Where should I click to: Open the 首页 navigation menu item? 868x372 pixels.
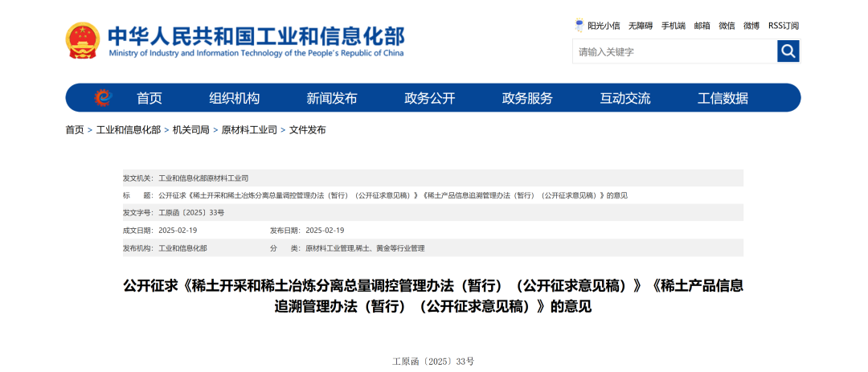(x=149, y=98)
